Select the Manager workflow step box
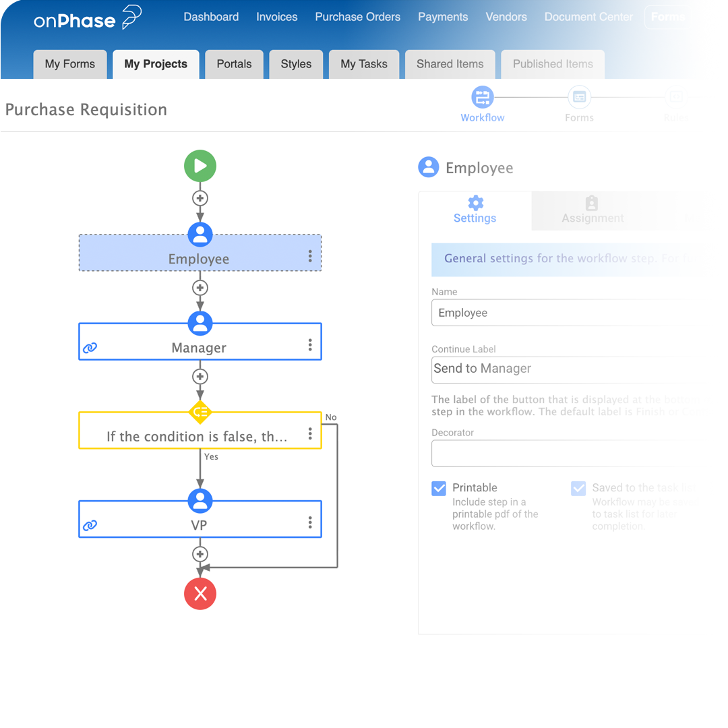The height and width of the screenshot is (728, 728). click(200, 342)
